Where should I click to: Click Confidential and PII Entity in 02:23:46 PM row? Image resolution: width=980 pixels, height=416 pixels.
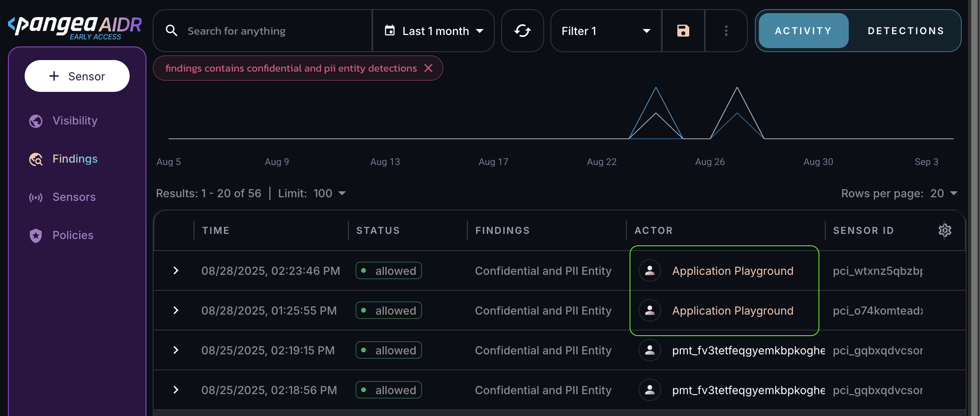[543, 270]
